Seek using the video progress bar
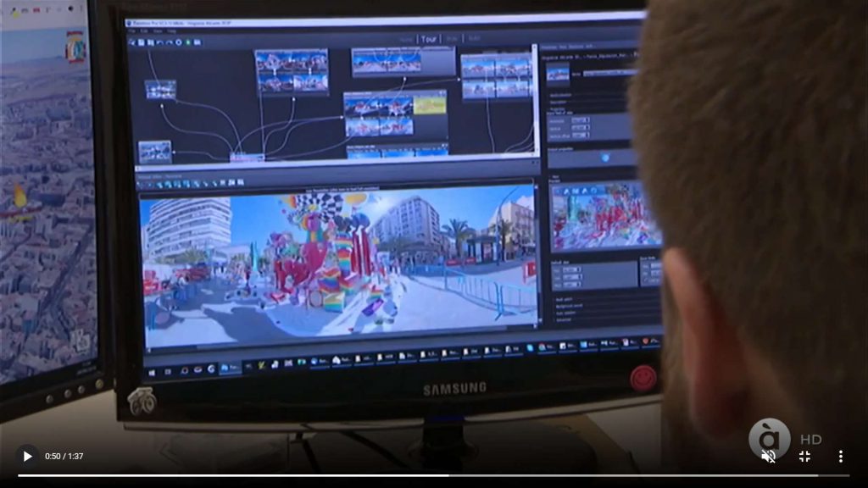The height and width of the screenshot is (488, 868). 433,475
